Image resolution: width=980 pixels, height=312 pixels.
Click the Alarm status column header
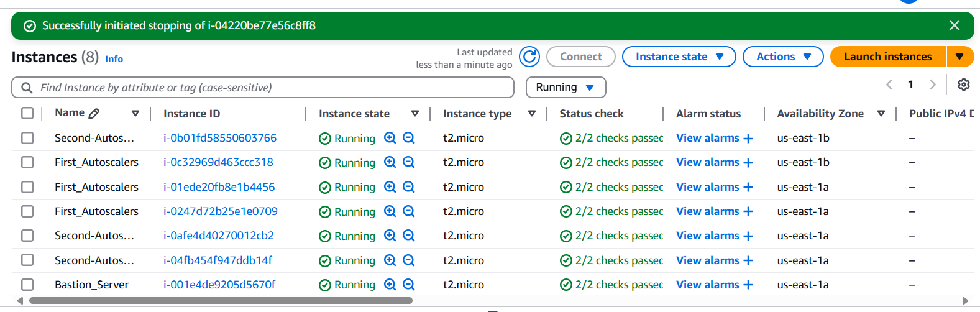pos(708,114)
